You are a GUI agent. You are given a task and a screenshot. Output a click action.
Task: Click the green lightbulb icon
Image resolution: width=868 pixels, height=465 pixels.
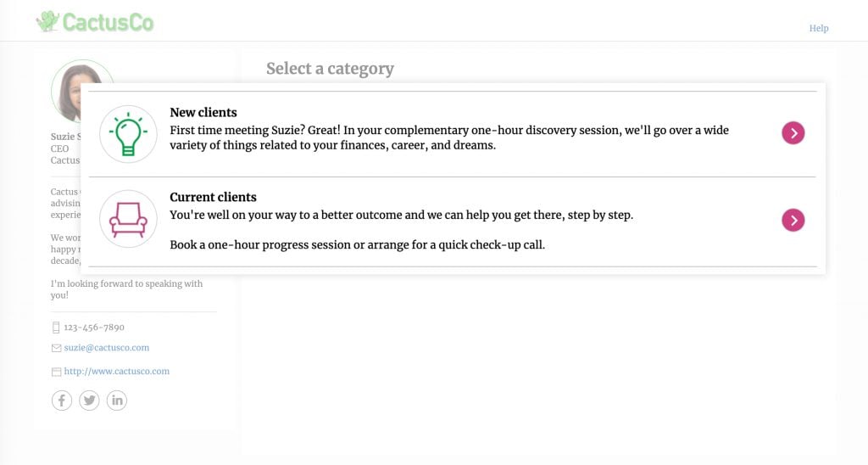point(128,133)
